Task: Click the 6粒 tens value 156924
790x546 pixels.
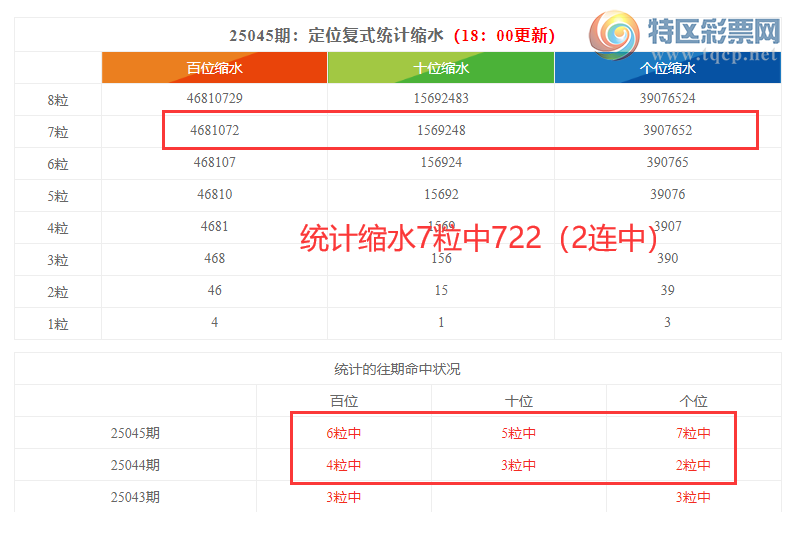Action: coord(441,163)
